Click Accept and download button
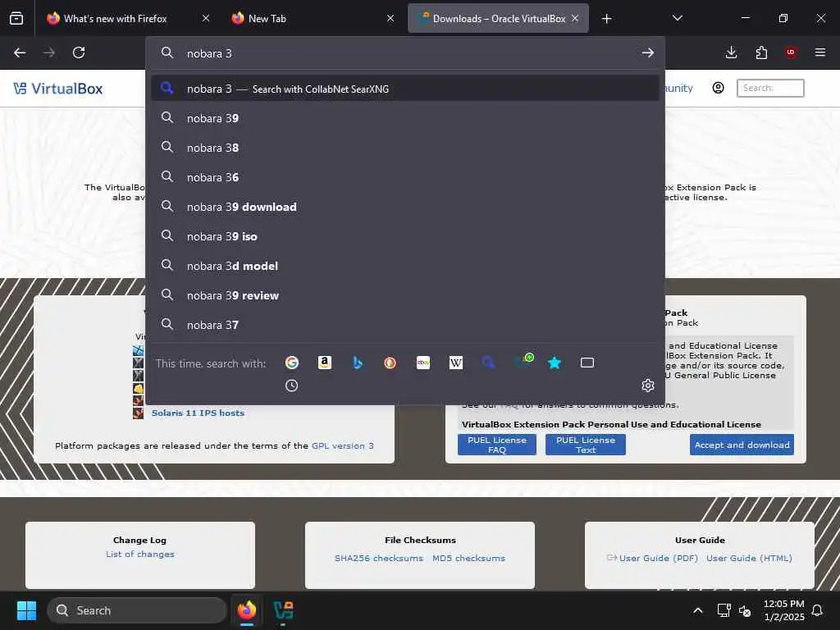The image size is (840, 630). click(x=742, y=445)
